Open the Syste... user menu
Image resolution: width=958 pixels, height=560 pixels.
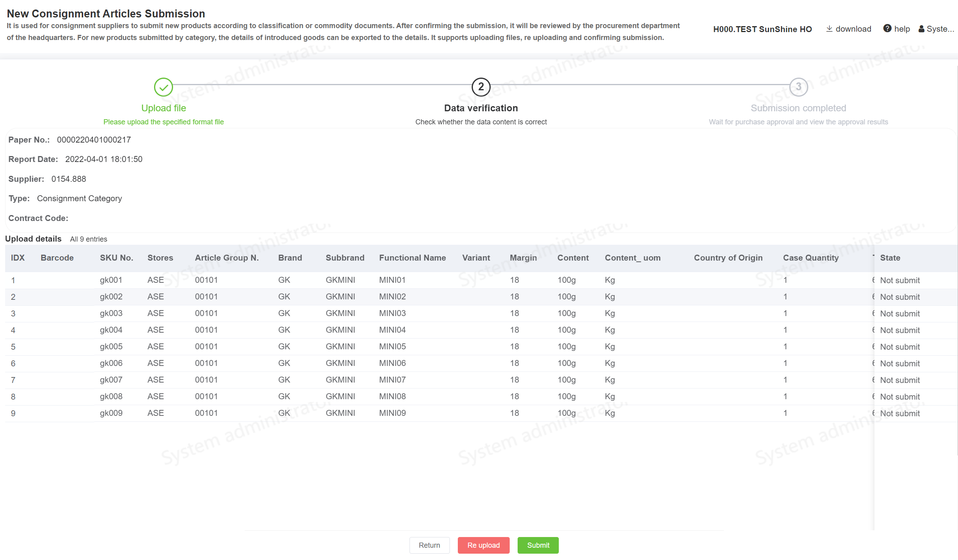pos(940,29)
